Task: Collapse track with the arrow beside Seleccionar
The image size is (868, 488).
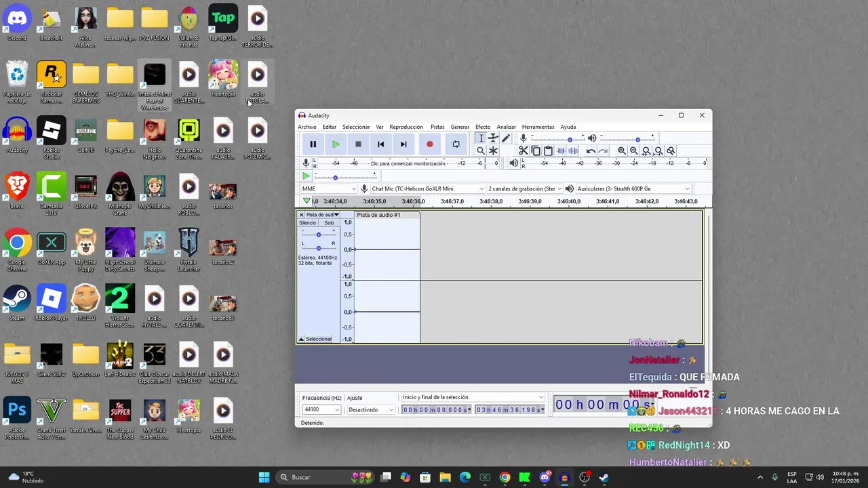Action: [x=301, y=339]
